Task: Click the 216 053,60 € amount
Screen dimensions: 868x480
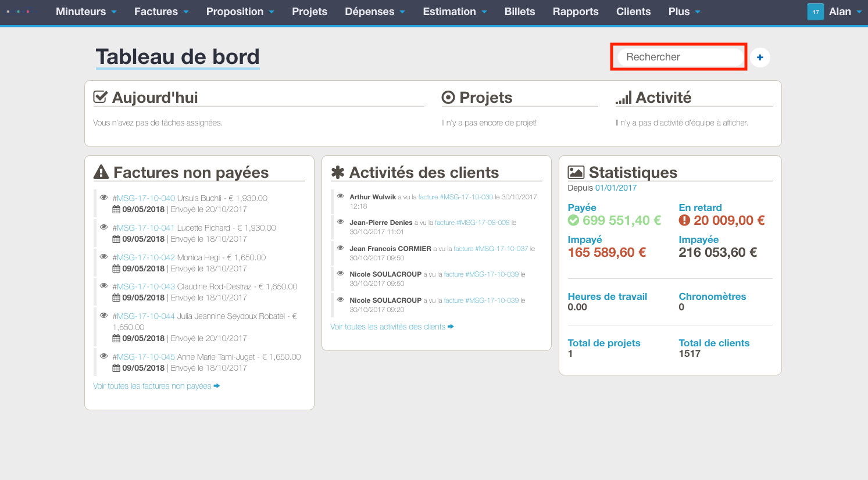Action: [x=718, y=252]
